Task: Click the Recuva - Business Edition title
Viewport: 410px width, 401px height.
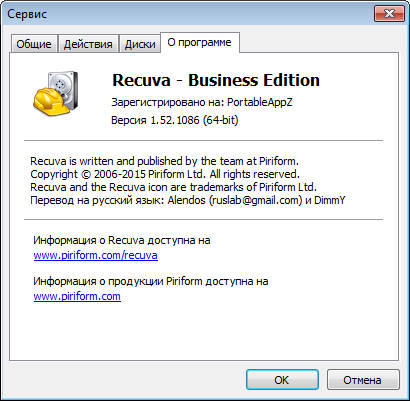Action: (216, 80)
